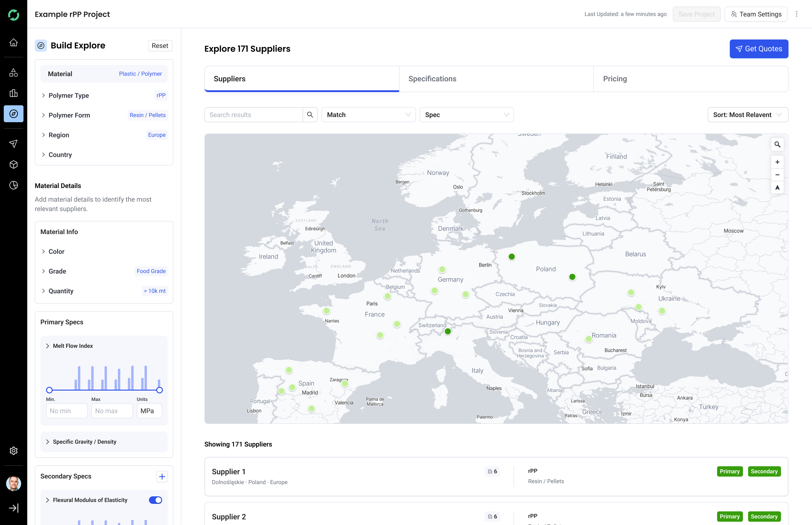812x525 pixels.
Task: Reset map north compass arrow
Action: 777,188
